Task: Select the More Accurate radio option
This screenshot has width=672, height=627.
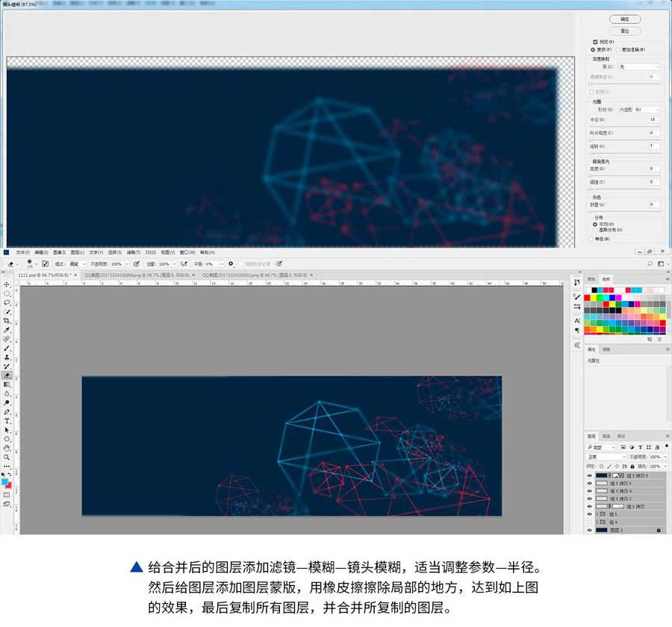Action: click(618, 50)
